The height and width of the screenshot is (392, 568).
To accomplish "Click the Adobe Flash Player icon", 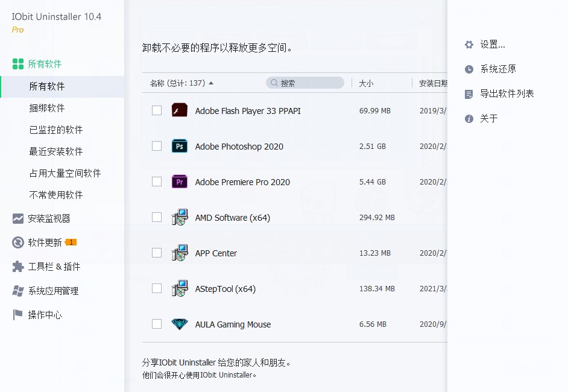I will pos(179,110).
